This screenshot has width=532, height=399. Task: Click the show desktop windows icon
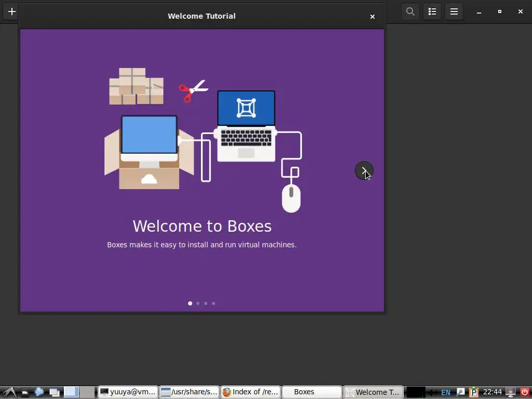point(54,392)
